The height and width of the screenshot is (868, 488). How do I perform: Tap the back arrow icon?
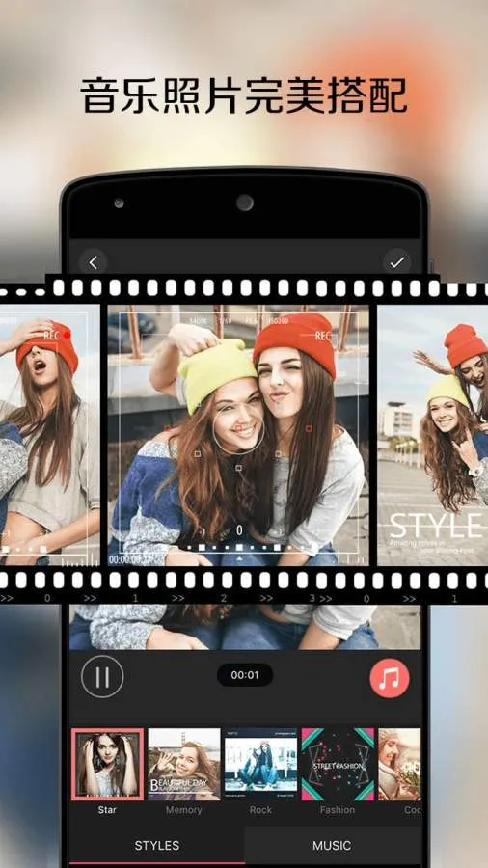[93, 263]
